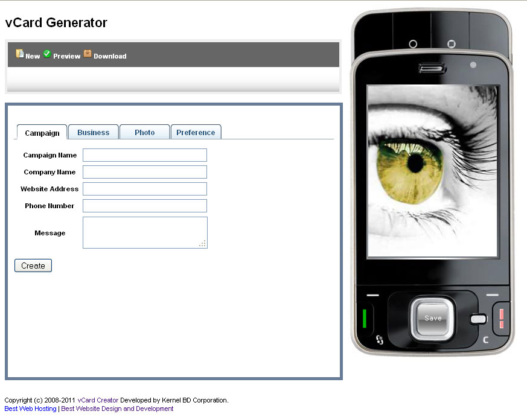Screen dimensions: 527x420
Task: Switch to the Business tab
Action: (x=94, y=132)
